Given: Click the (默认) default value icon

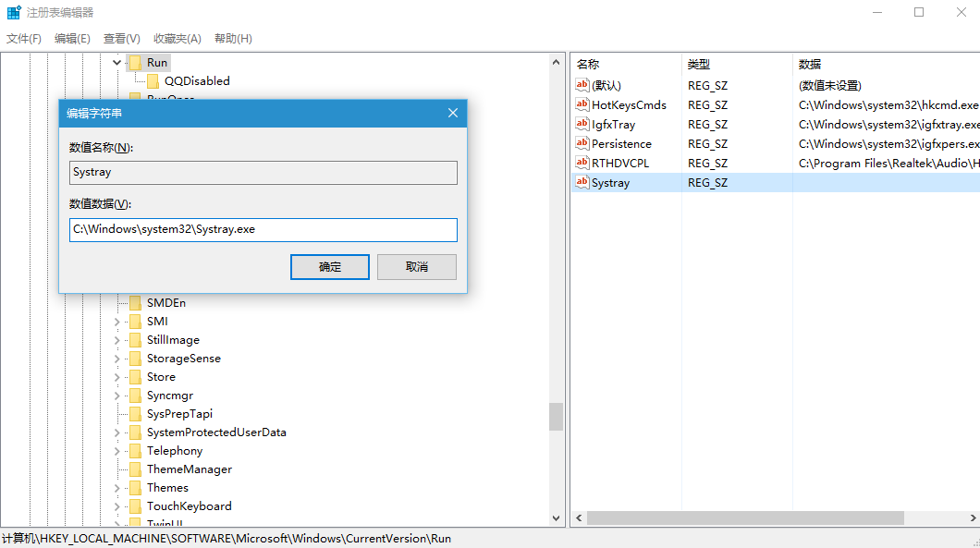Looking at the screenshot, I should (582, 85).
